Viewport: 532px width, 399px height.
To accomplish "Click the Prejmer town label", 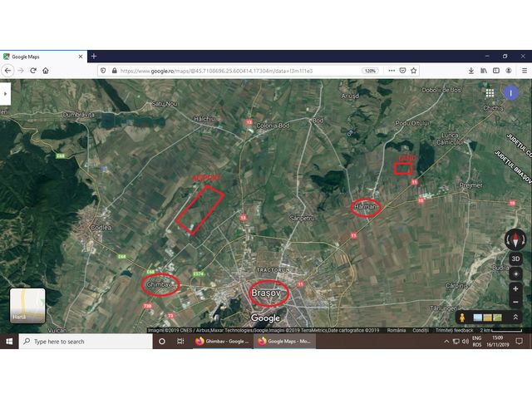I will tap(471, 185).
